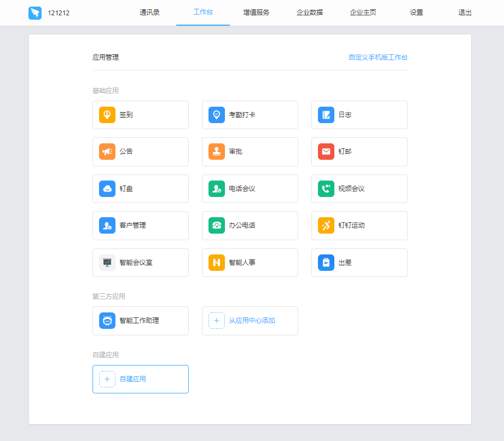The height and width of the screenshot is (441, 504).
Task: Open the 出差 business trip app
Action: [x=359, y=263]
